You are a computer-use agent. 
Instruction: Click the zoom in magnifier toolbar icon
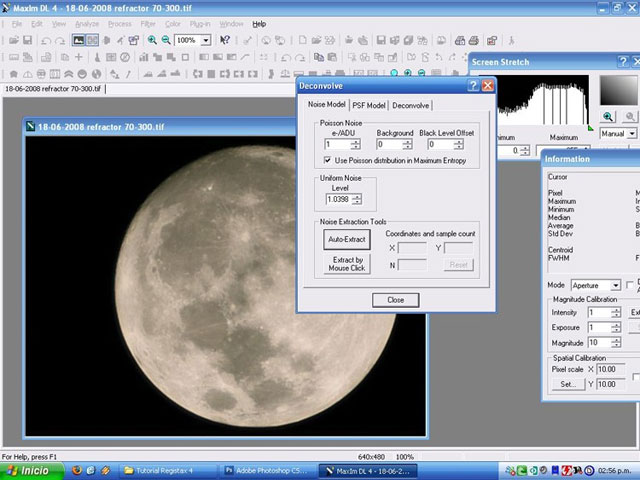tap(151, 40)
